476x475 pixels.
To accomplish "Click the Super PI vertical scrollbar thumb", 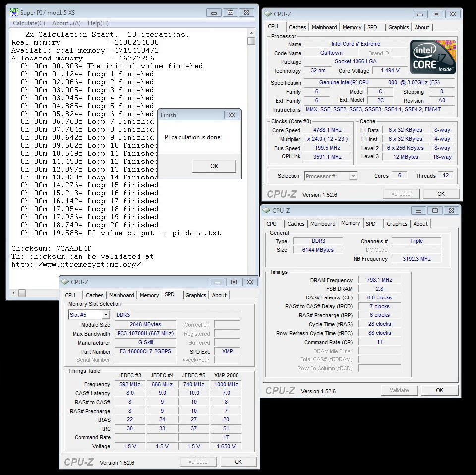I will click(251, 41).
